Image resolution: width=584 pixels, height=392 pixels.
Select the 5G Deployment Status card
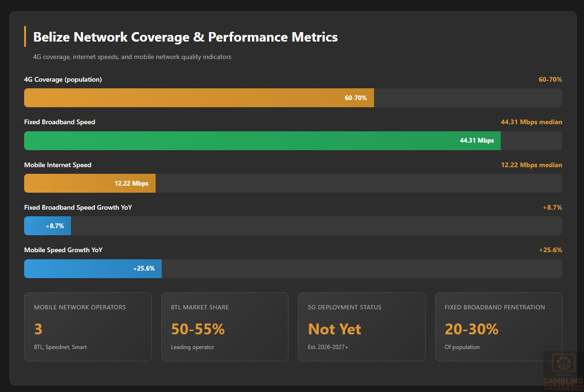[x=361, y=327]
